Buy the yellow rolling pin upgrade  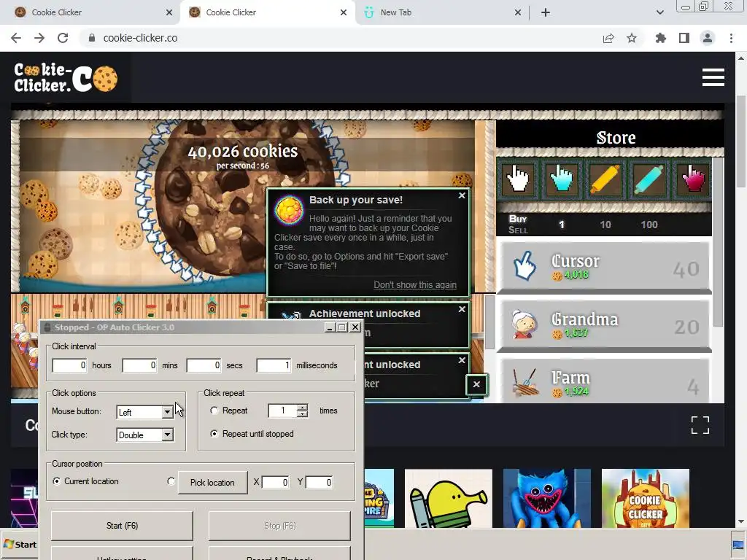[605, 179]
